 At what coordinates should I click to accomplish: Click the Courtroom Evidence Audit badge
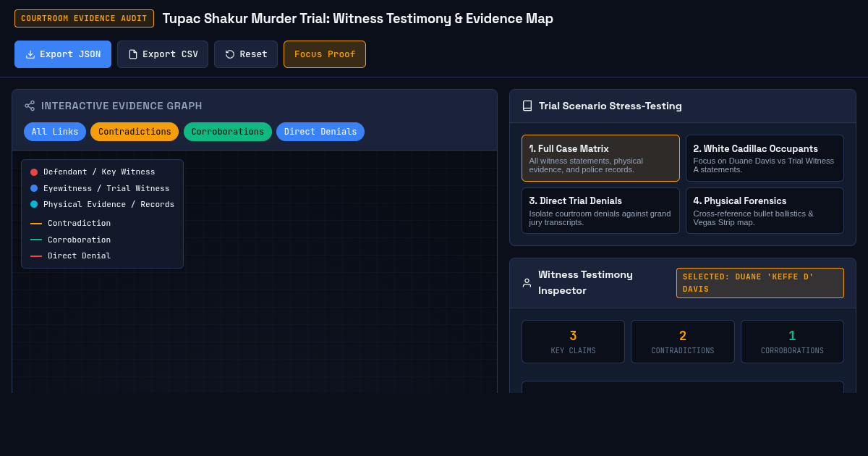click(84, 19)
